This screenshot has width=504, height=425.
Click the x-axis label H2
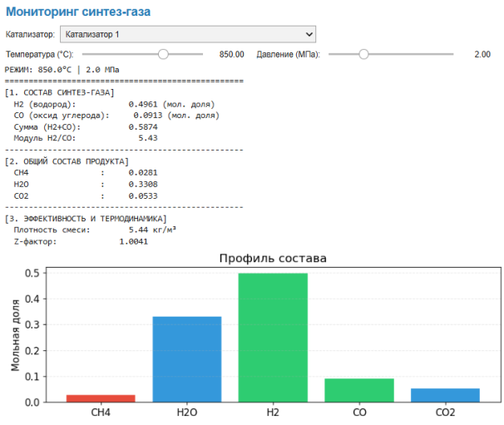click(273, 413)
